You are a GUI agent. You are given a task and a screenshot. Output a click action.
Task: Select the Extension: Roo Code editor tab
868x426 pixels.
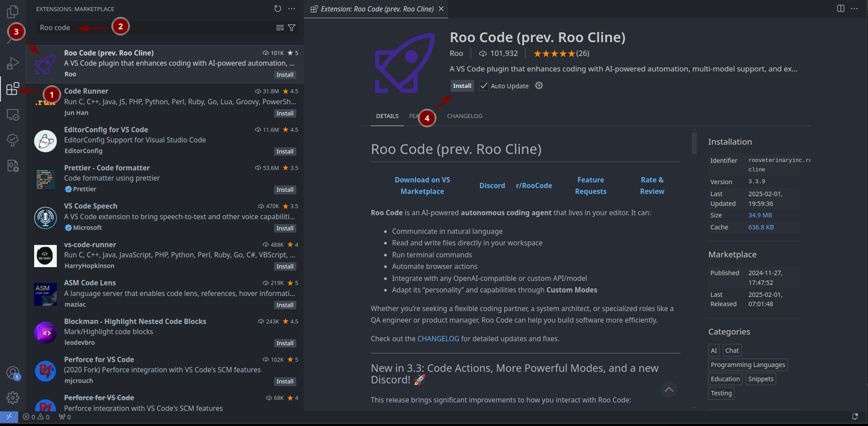click(x=376, y=9)
